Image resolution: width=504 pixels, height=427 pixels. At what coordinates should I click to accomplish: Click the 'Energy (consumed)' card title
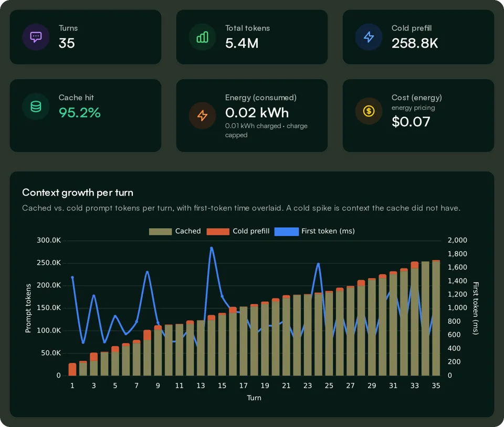(x=261, y=98)
